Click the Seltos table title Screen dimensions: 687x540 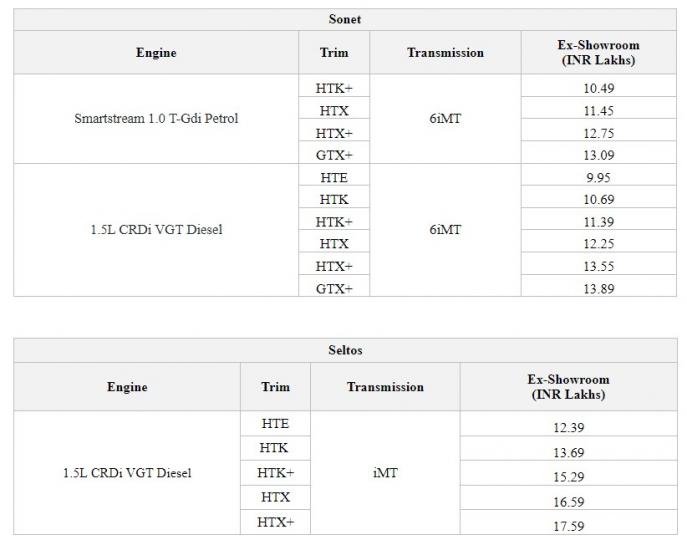[x=345, y=350]
